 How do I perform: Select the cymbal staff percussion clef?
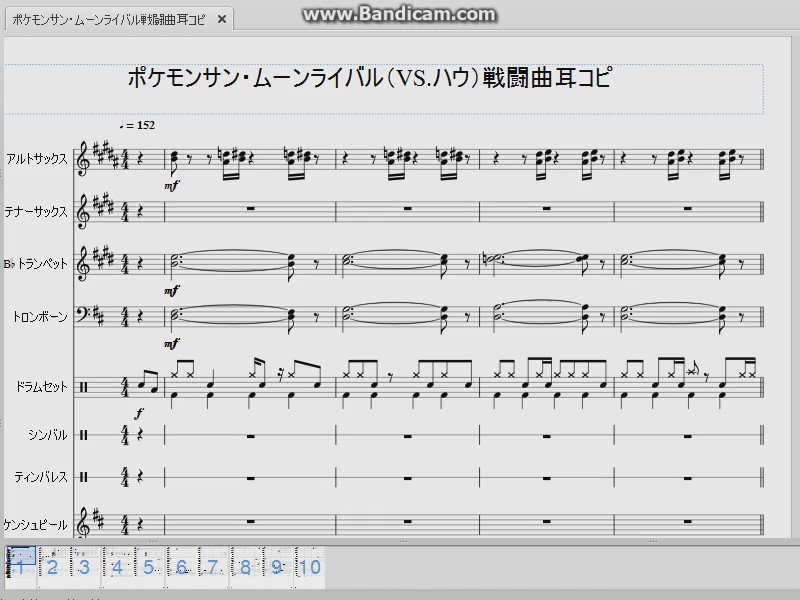pos(84,435)
